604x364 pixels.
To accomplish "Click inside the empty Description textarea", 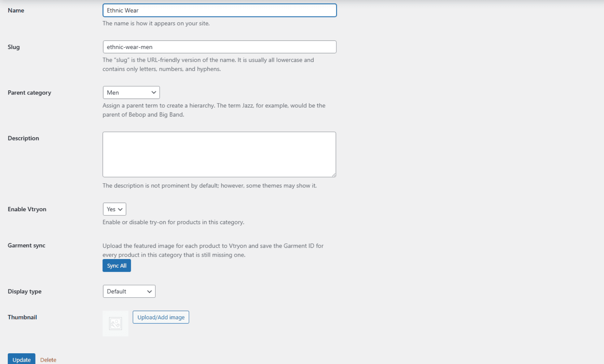I will (x=219, y=154).
